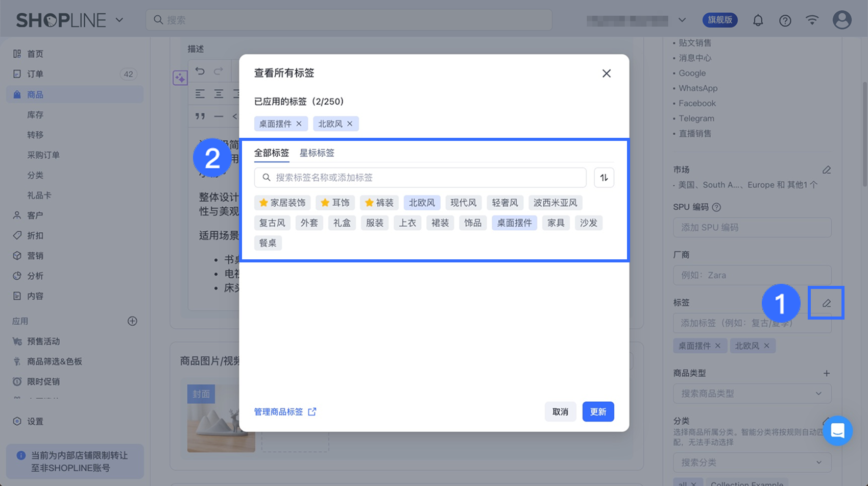
Task: Select the 轻奢风 tag
Action: (504, 203)
